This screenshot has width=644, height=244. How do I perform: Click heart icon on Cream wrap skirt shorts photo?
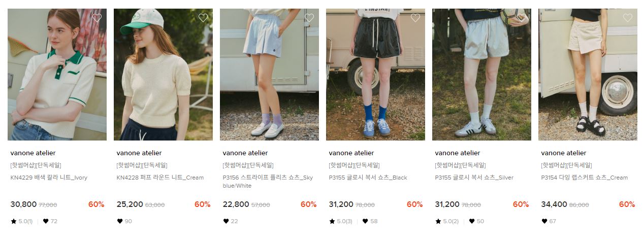[x=628, y=18]
